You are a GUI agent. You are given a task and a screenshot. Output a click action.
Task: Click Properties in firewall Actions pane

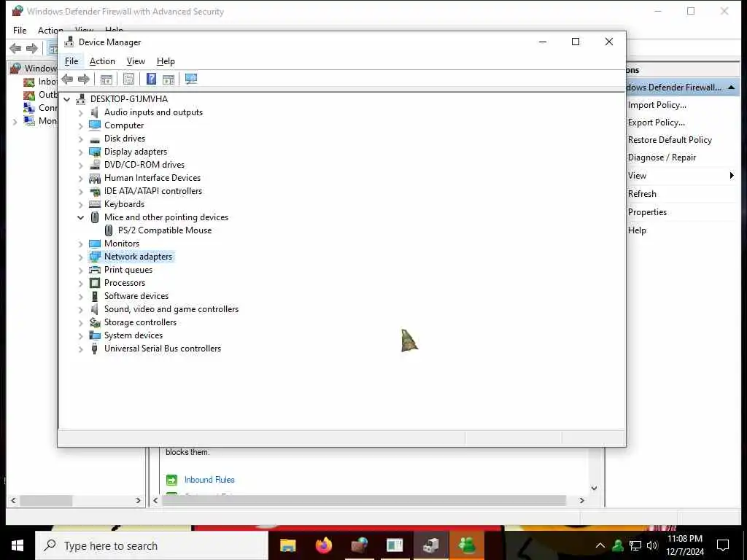point(647,212)
